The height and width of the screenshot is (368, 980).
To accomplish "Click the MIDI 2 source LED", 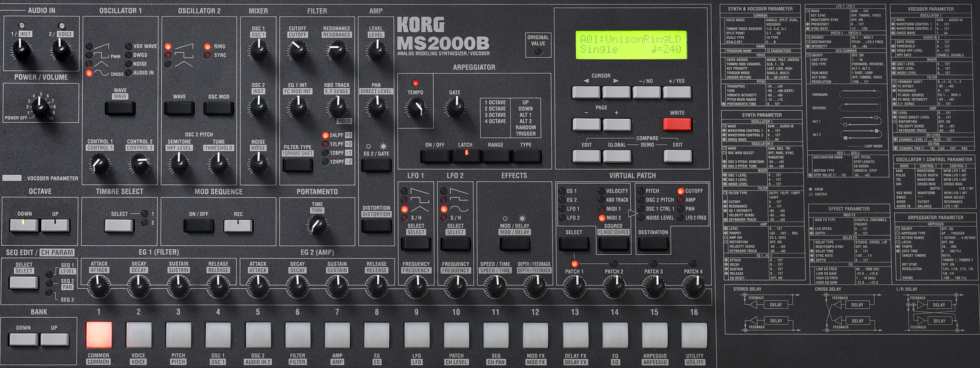I will click(x=601, y=218).
